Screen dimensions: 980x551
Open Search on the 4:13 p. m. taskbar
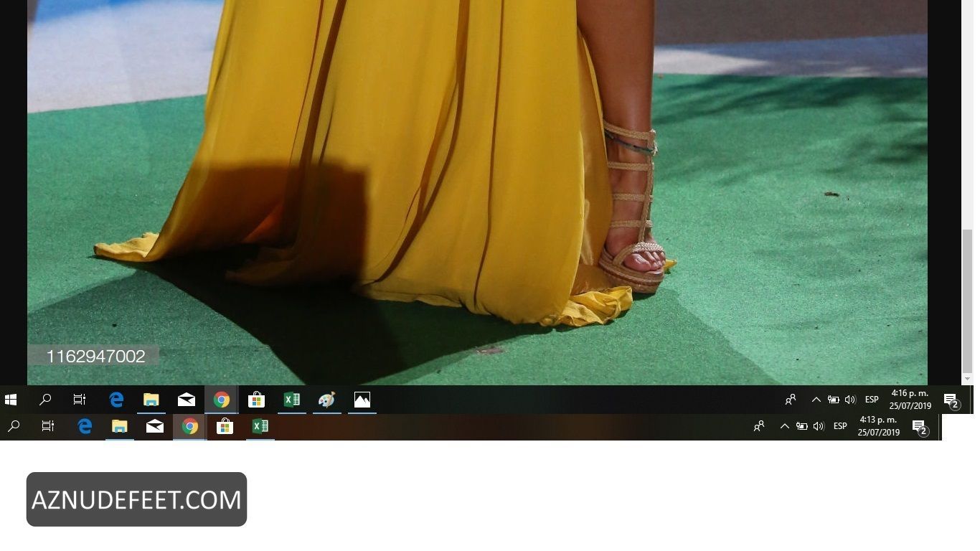click(14, 426)
